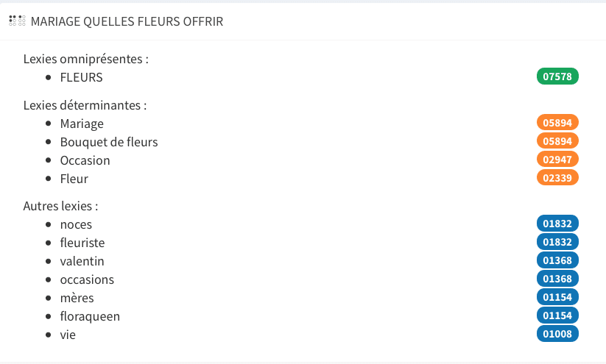Click the panel title MARIAGE QUELLES FLEURS OFFRIR
The height and width of the screenshot is (364, 606).
point(127,22)
